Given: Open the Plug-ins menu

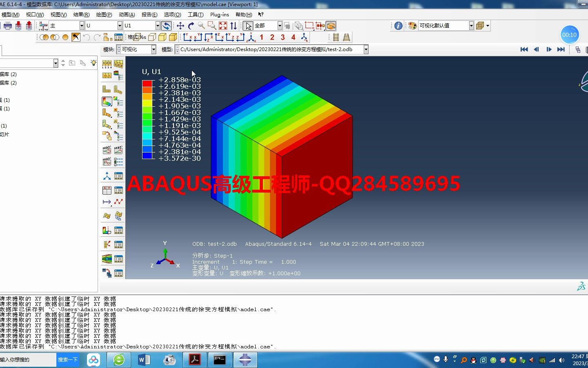Looking at the screenshot, I should tap(220, 14).
